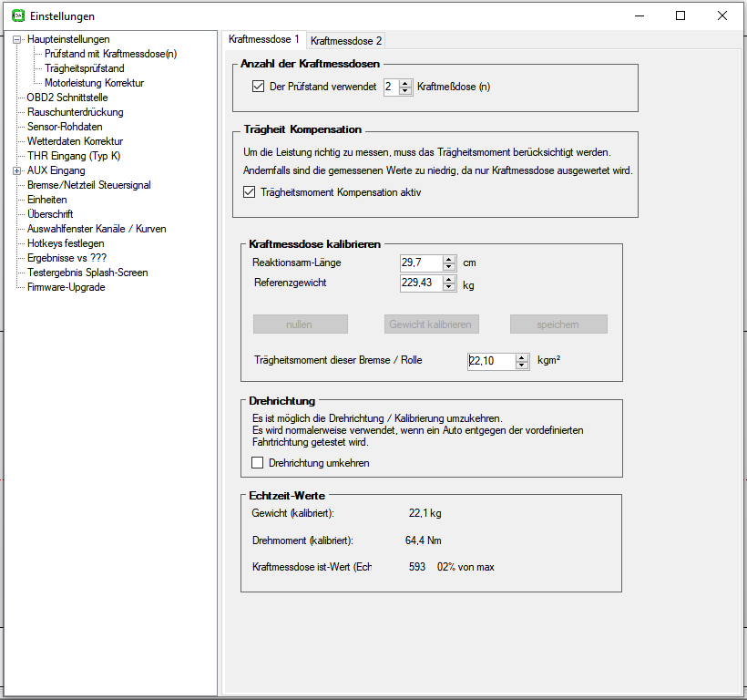Open Bremse/Netzteil Steuersignal settings
Image resolution: width=747 pixels, height=700 pixels.
tap(89, 185)
